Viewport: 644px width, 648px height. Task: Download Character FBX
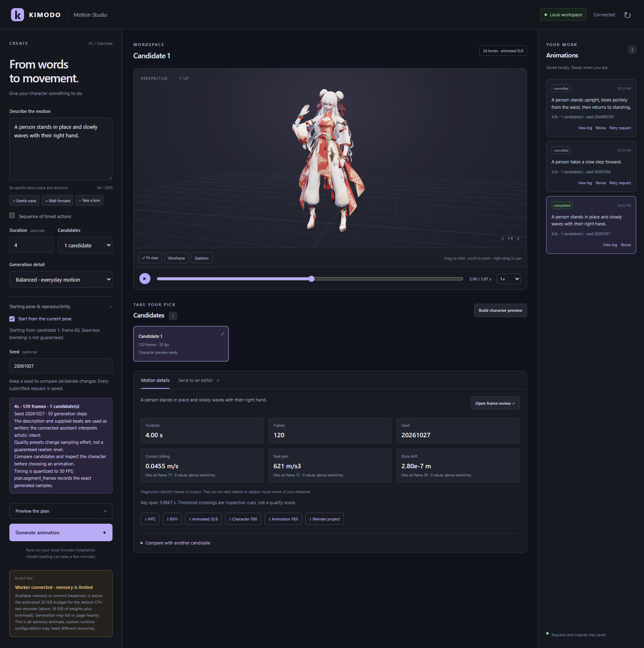[x=243, y=519]
